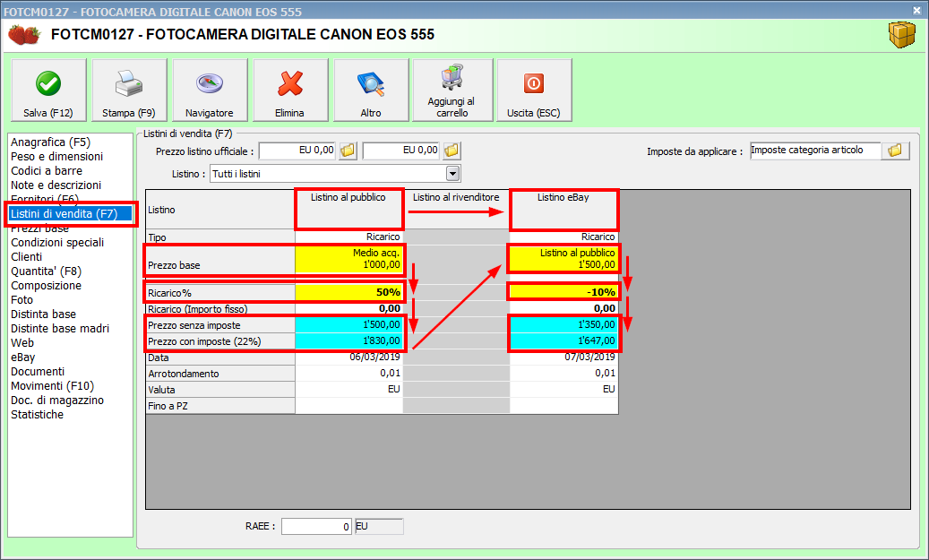Image resolution: width=929 pixels, height=560 pixels.
Task: Click cyan Prezzo senza imposte cell 1'500,00
Action: [349, 324]
